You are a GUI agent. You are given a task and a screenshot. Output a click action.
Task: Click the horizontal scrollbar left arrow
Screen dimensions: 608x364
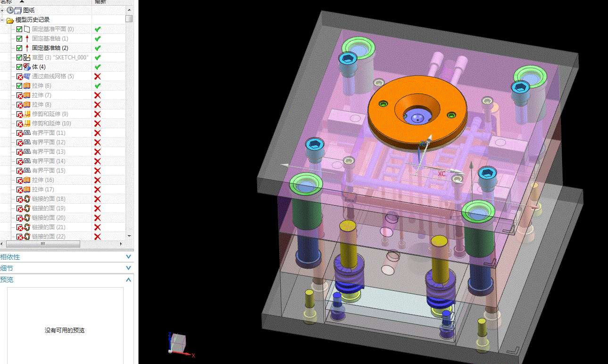[x=2, y=244]
